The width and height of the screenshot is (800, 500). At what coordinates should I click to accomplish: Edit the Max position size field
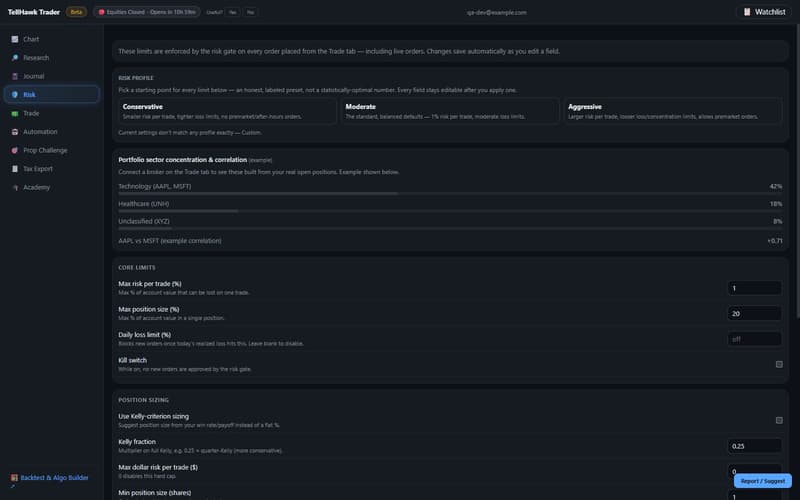[x=755, y=314]
